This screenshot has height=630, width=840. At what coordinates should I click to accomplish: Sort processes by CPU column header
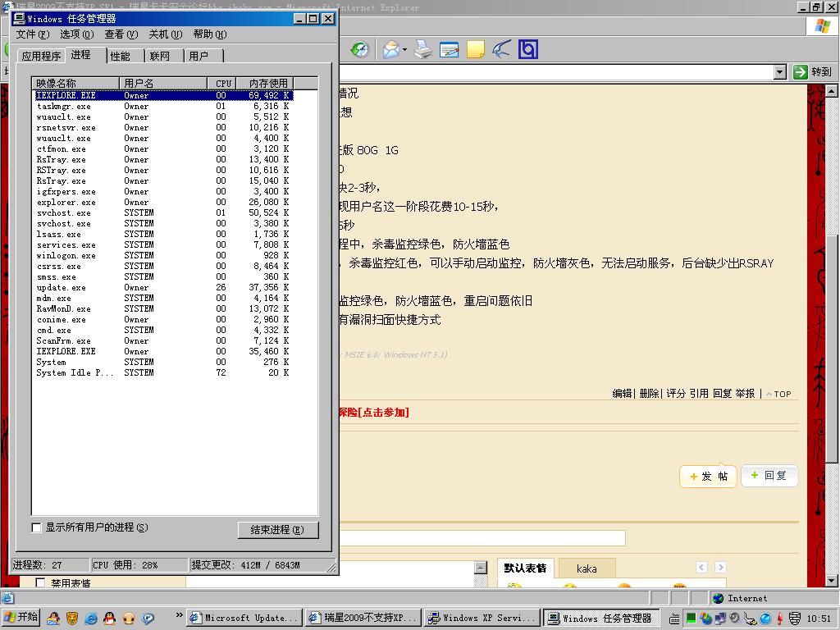click(x=221, y=83)
